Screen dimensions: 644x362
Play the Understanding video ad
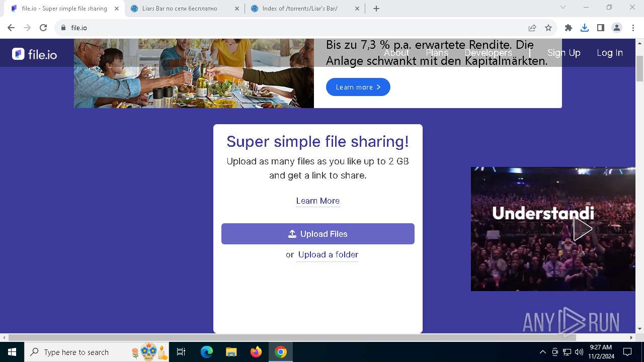click(583, 229)
